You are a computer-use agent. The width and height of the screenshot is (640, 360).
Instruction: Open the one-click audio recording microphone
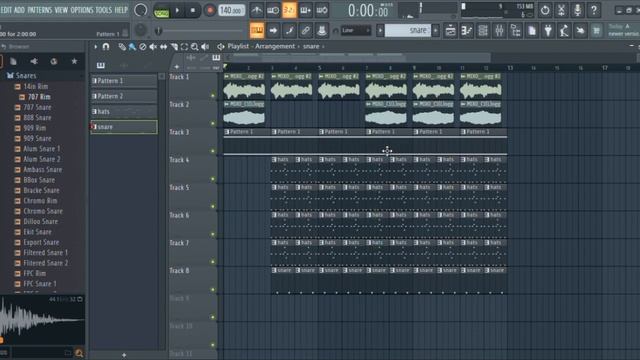pyautogui.click(x=578, y=10)
